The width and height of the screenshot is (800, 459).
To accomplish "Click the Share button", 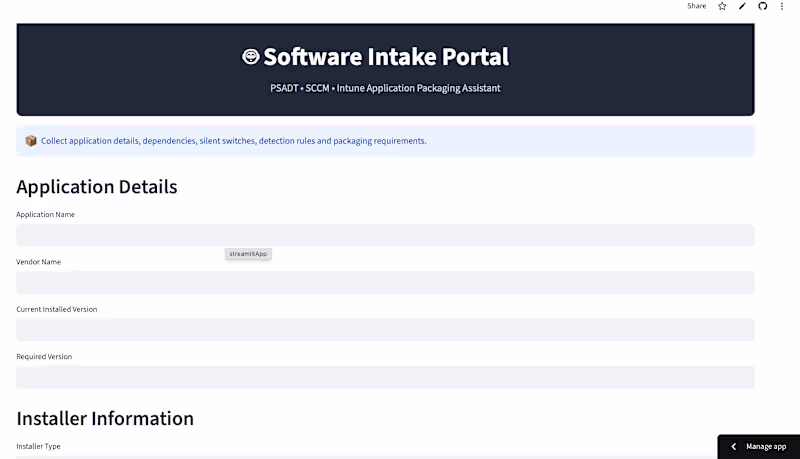I will (696, 6).
